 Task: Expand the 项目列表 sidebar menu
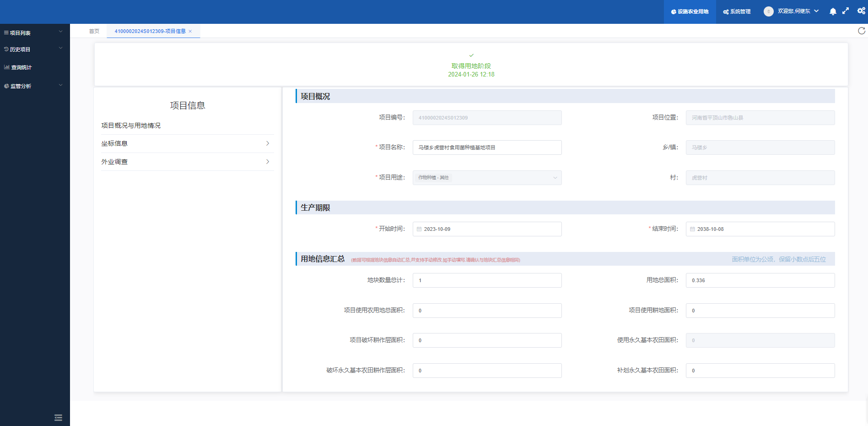[33, 33]
